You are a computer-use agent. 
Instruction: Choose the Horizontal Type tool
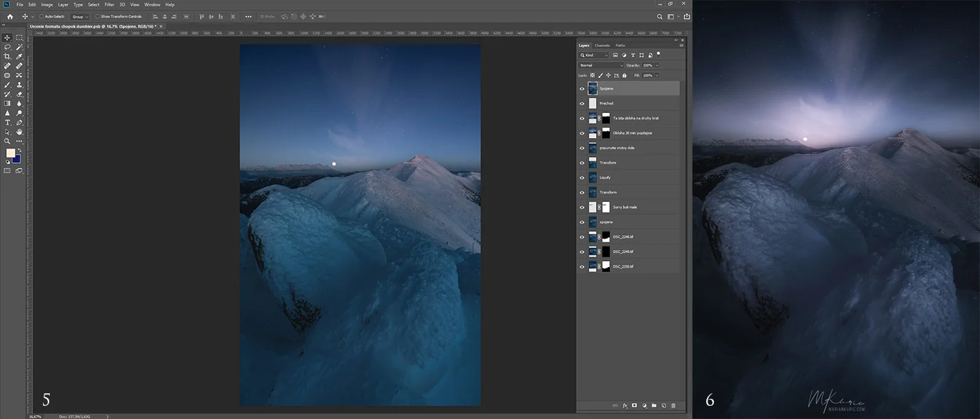click(x=8, y=122)
